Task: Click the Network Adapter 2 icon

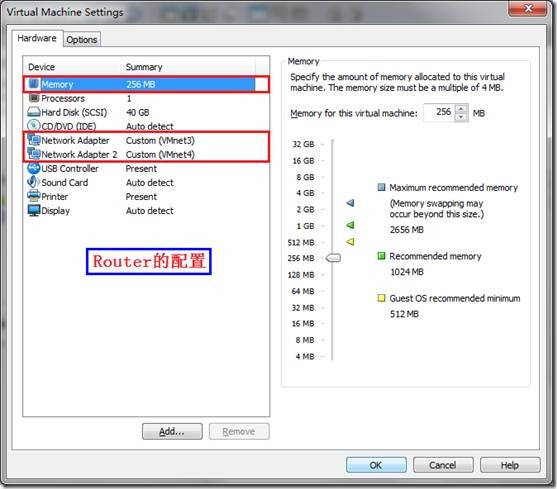Action: [34, 154]
